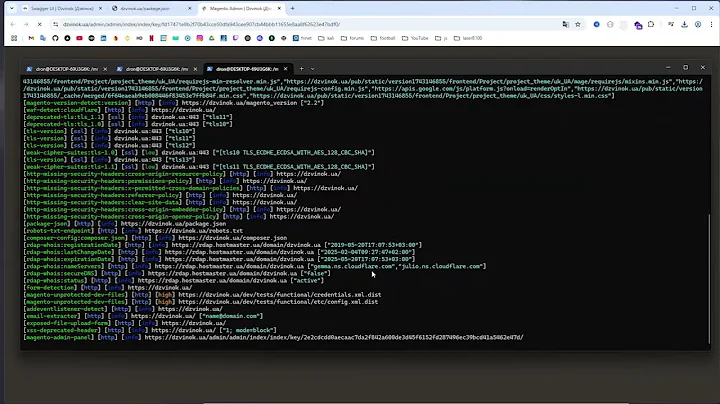Click the credentials.xml.dist URL in terminal
The height and width of the screenshot is (404, 720).
pyautogui.click(x=280, y=295)
